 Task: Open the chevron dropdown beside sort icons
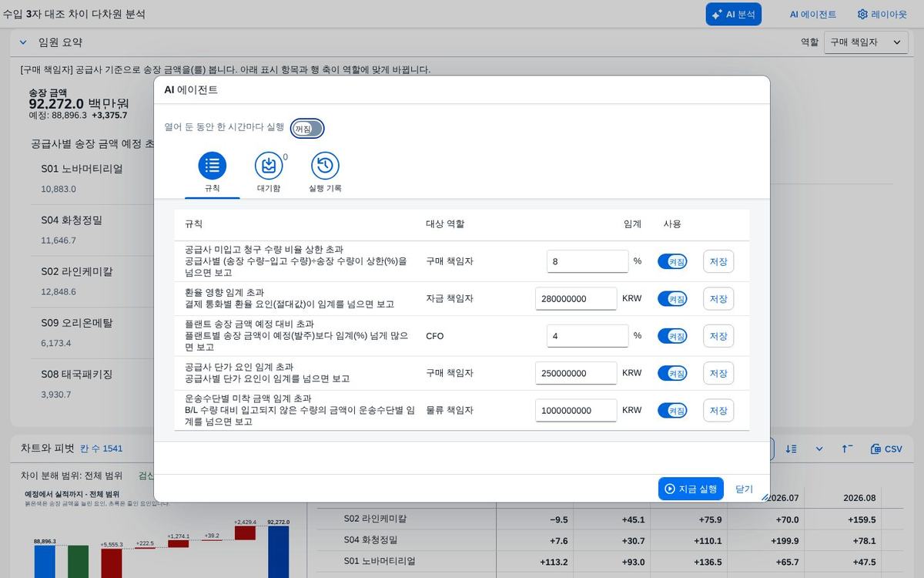819,449
